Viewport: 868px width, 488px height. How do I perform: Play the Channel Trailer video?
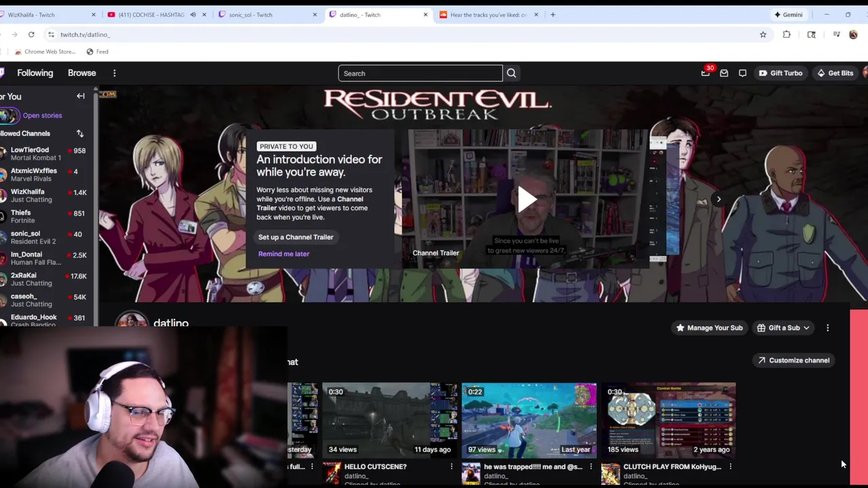[528, 199]
